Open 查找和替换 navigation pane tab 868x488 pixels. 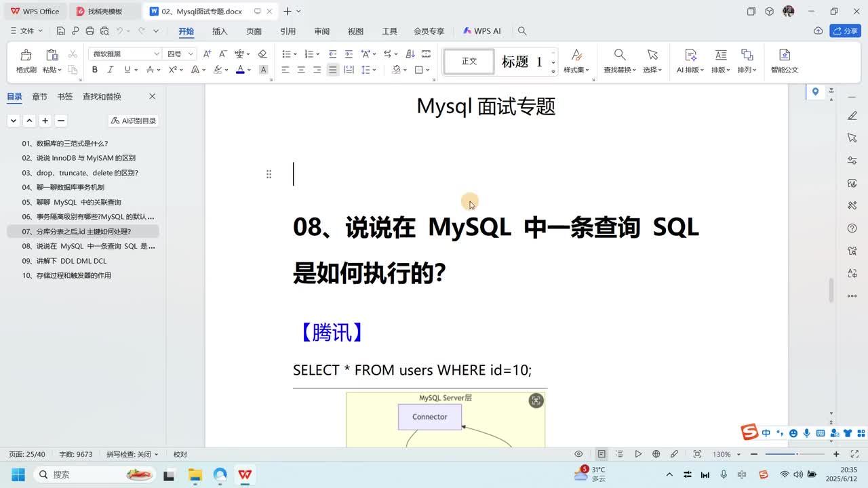pos(102,97)
